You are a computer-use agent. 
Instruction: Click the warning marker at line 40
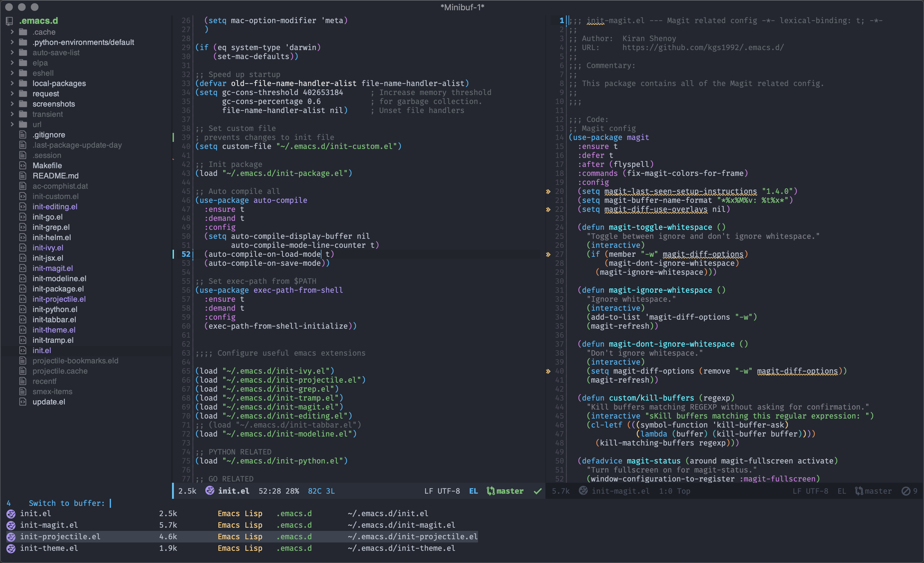pyautogui.click(x=548, y=371)
